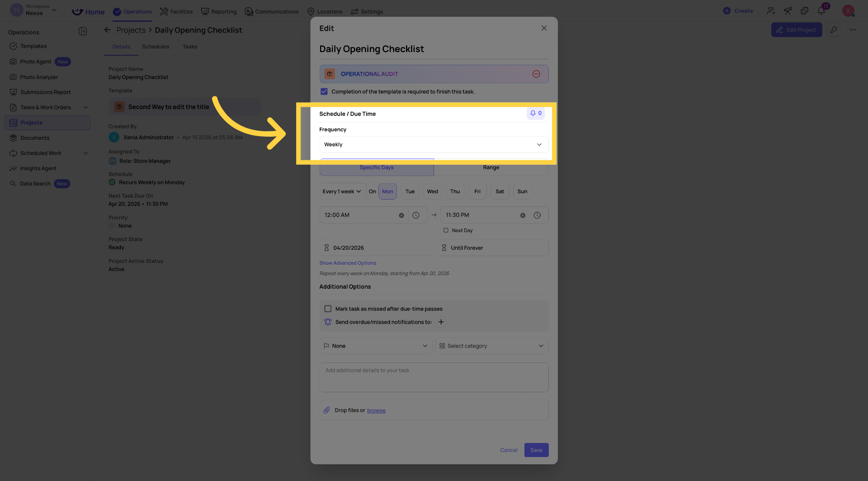Remove the Operational Audit template with minus icon
The width and height of the screenshot is (868, 481).
tap(536, 74)
